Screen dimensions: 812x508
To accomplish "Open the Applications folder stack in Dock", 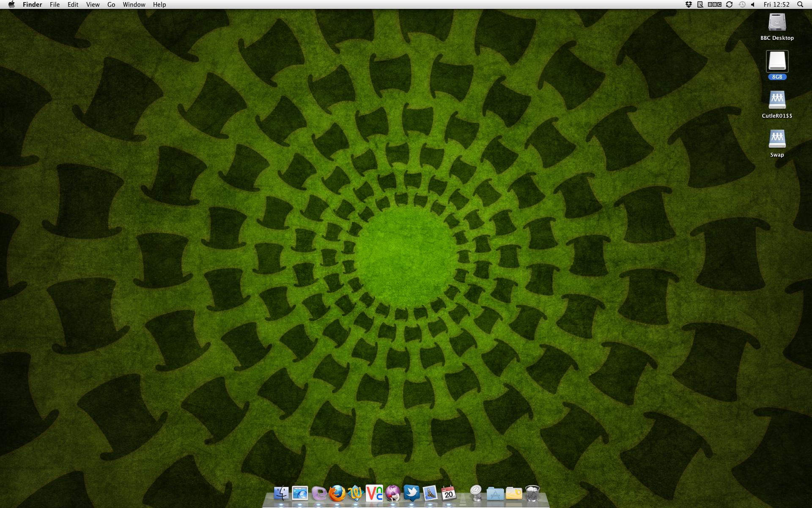I will point(495,493).
